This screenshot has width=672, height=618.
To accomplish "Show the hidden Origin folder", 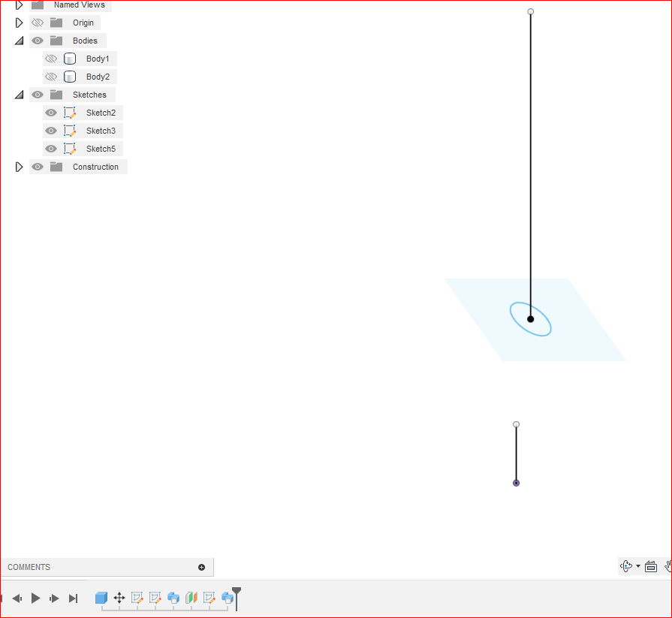I will [37, 22].
